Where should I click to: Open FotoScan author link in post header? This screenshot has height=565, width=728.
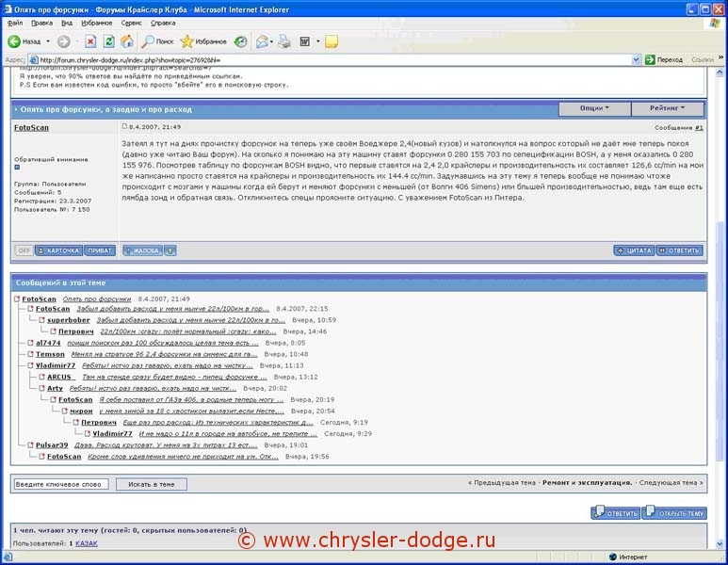pos(31,128)
